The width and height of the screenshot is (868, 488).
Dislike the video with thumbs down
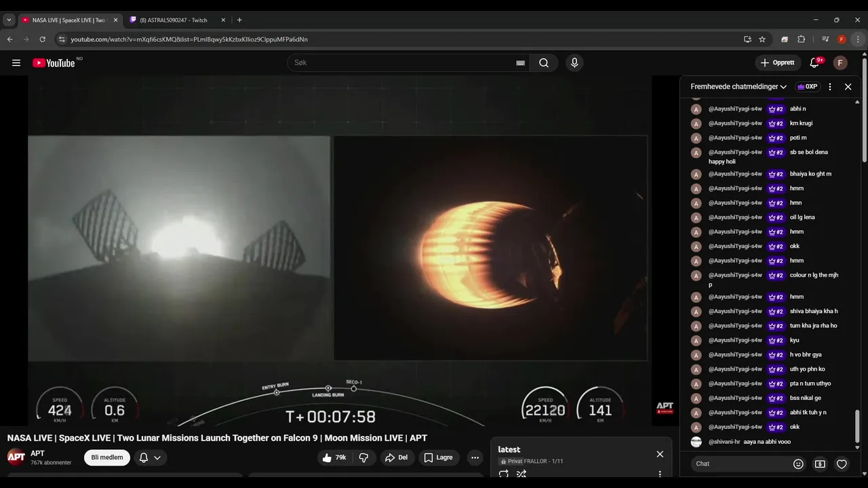tap(363, 457)
